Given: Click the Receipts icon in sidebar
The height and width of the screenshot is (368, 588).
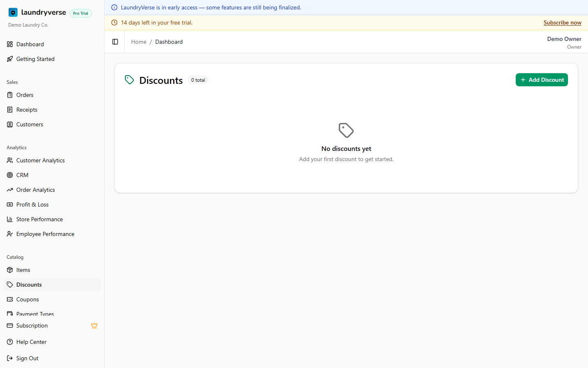Looking at the screenshot, I should pos(10,110).
